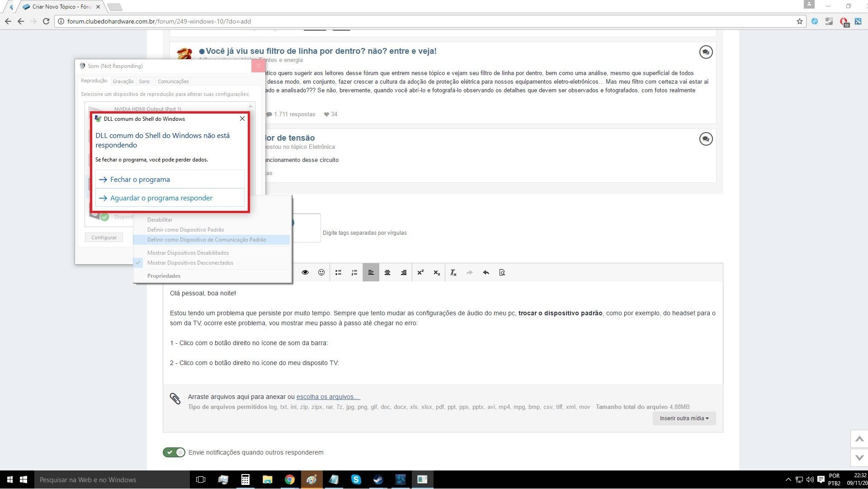This screenshot has width=868, height=489.
Task: Show hidden system tray icons chevron
Action: 788,480
